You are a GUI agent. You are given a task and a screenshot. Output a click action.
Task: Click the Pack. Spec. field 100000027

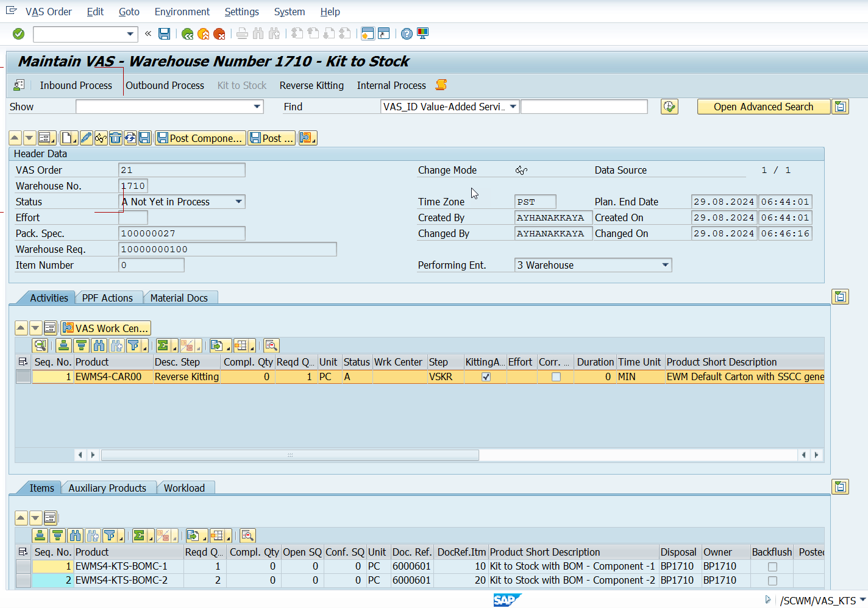coord(182,233)
